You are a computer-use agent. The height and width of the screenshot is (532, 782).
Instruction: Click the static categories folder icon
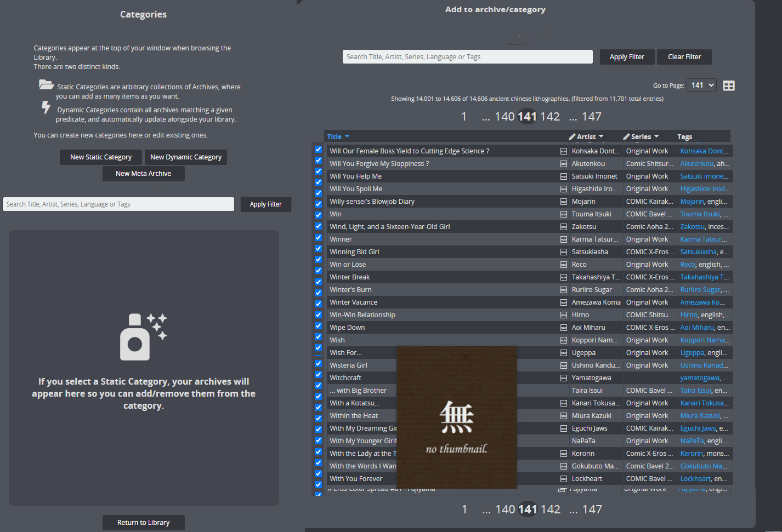point(46,86)
